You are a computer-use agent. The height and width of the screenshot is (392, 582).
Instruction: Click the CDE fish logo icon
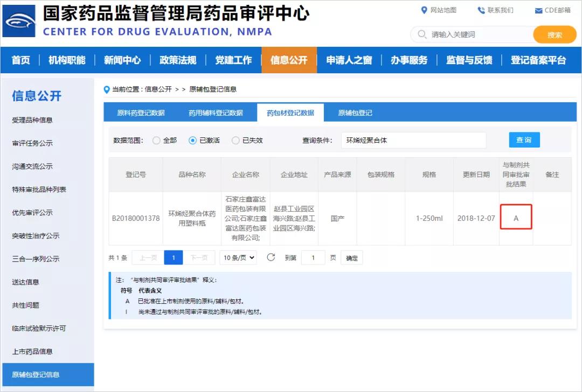[x=19, y=21]
